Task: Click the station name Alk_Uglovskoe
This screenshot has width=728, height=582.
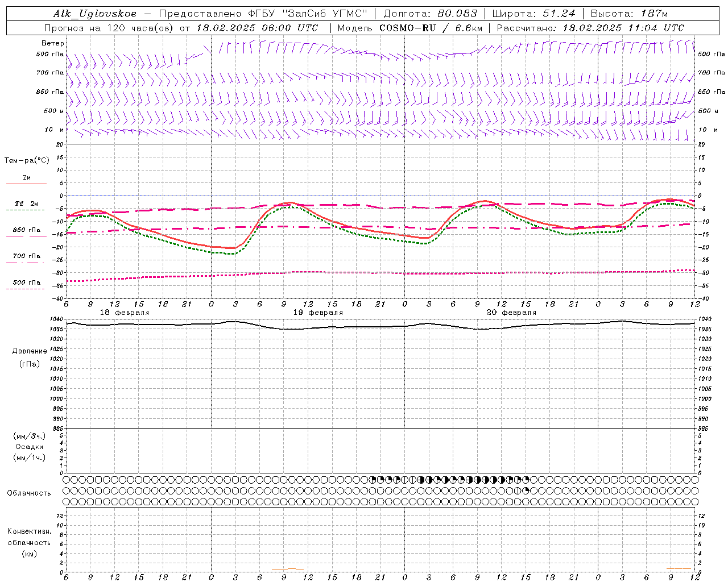Action: tap(95, 14)
